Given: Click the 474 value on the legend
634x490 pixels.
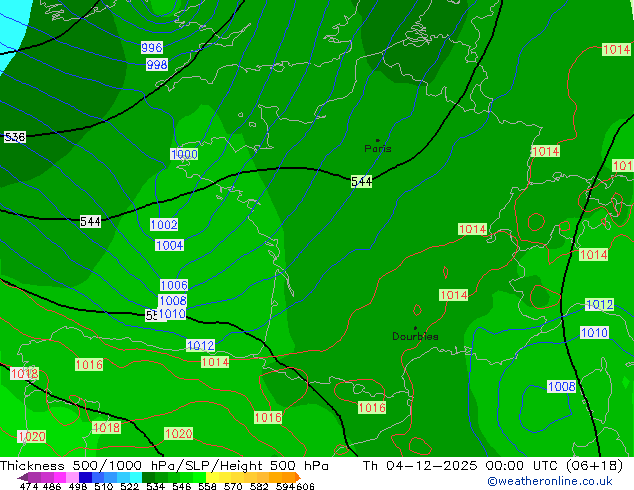Looking at the screenshot, I should [x=29, y=486].
